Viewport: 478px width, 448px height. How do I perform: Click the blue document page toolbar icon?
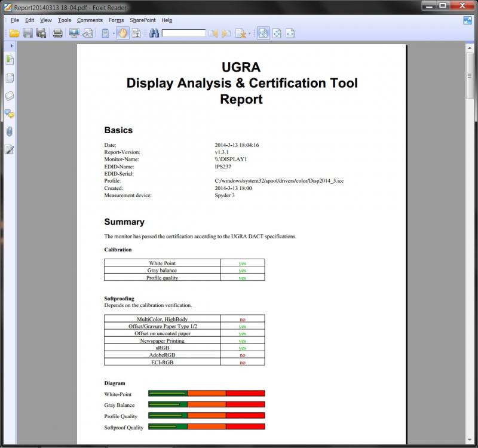tap(105, 33)
